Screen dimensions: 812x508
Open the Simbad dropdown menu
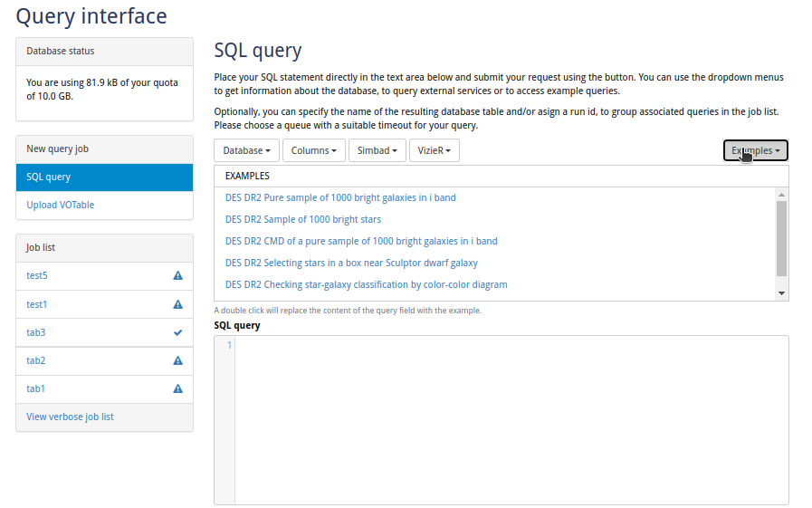point(377,150)
